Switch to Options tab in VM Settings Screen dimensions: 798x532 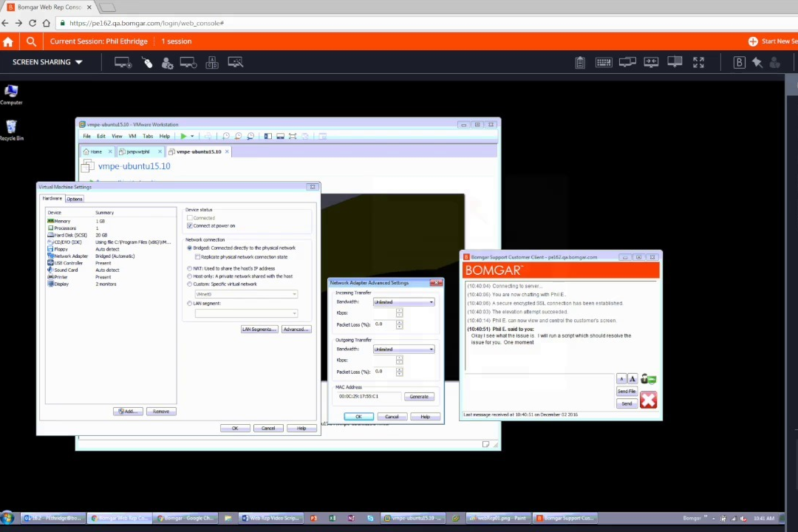pyautogui.click(x=75, y=199)
